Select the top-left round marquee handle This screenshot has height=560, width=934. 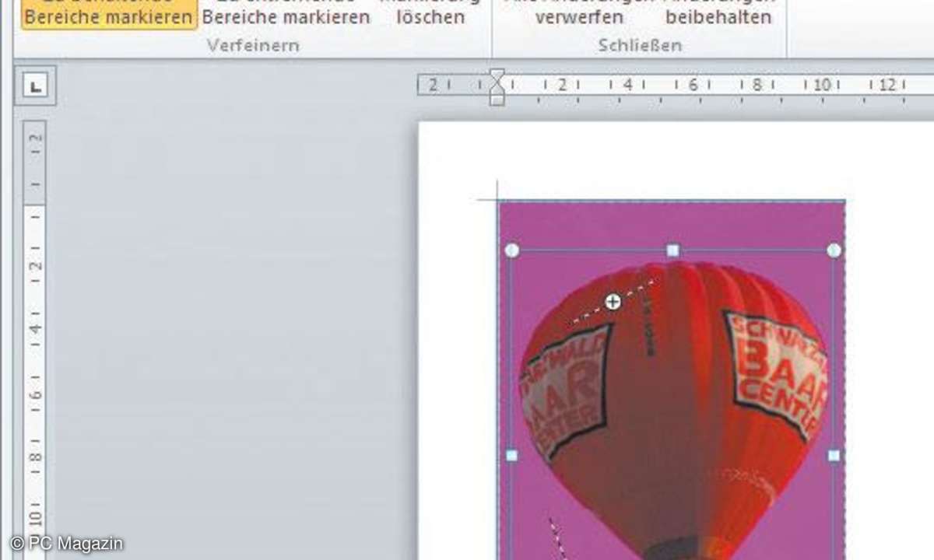point(511,250)
